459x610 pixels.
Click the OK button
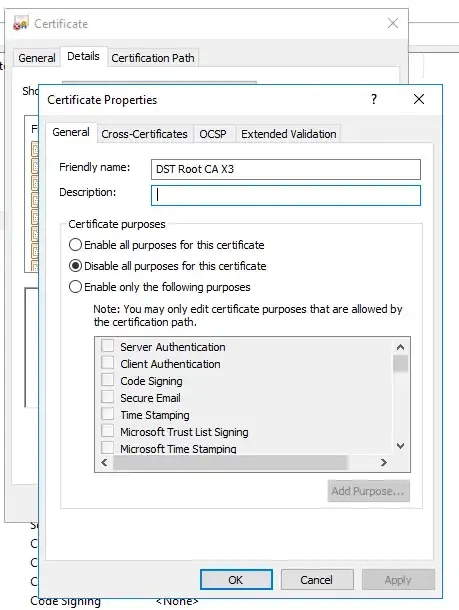(236, 580)
